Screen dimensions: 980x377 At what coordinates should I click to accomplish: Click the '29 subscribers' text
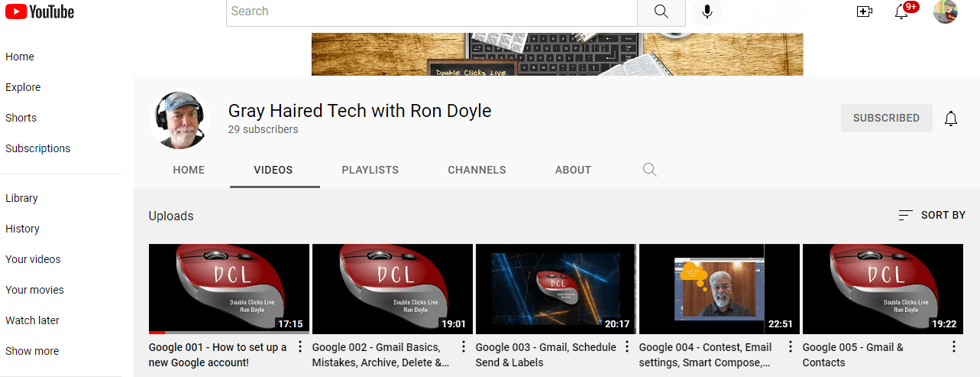point(263,130)
